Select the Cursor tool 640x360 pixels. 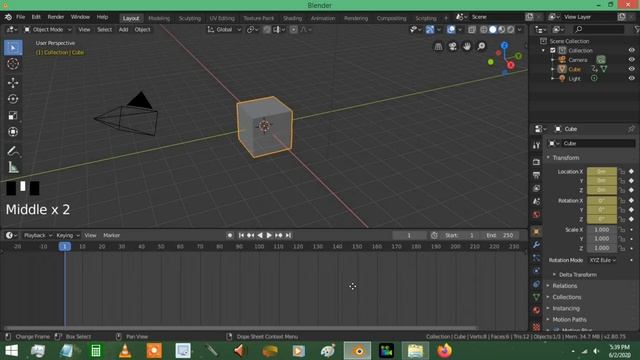tap(13, 64)
